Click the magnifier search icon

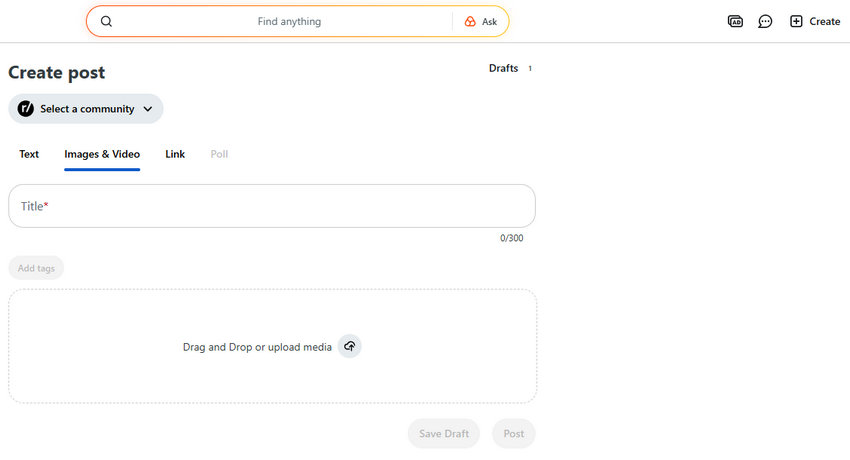click(x=107, y=21)
